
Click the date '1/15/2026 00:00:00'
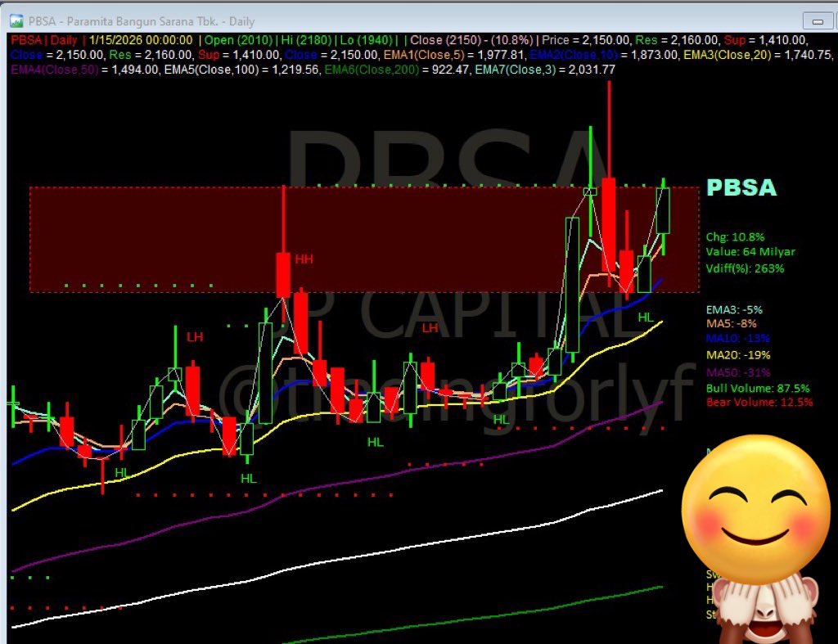(141, 40)
